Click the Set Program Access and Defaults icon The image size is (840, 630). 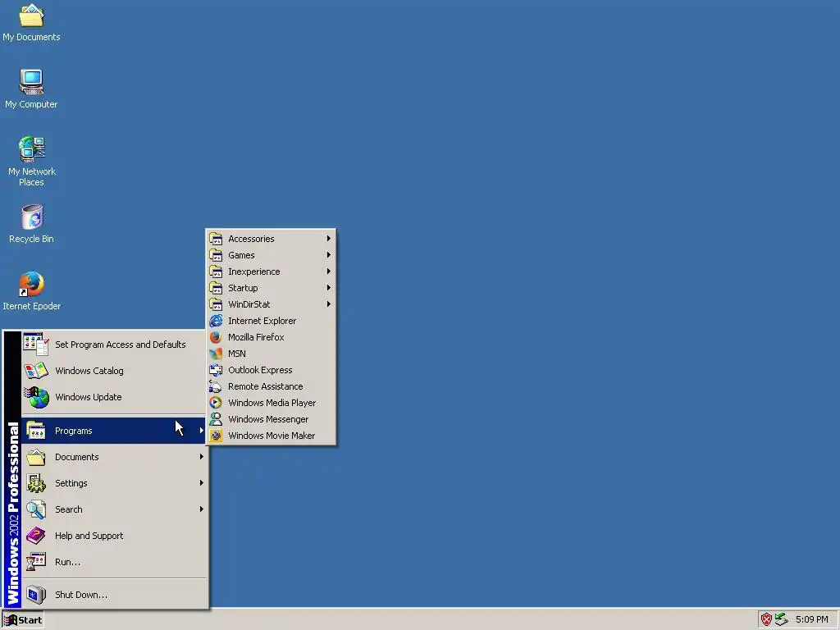(x=36, y=344)
